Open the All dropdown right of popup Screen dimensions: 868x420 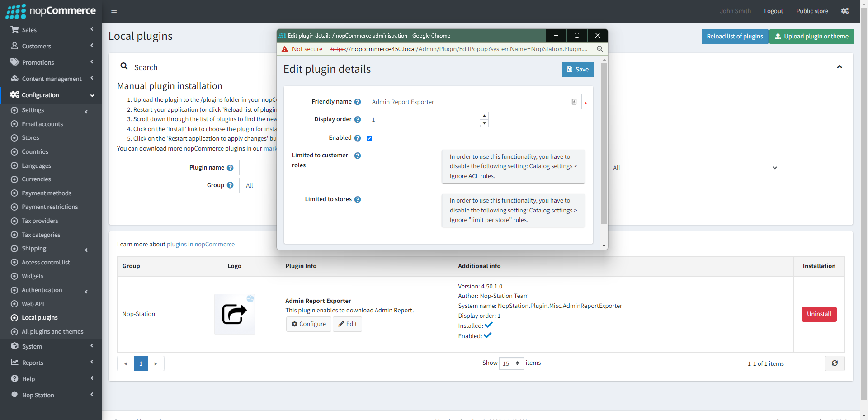[693, 168]
